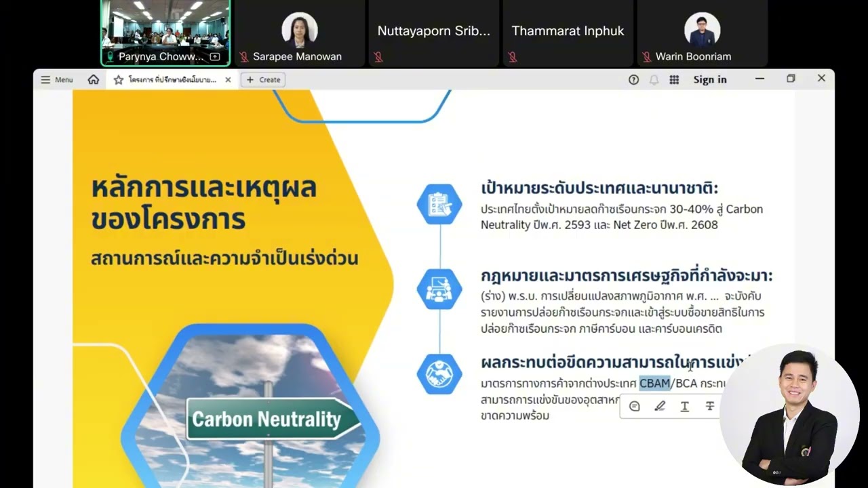Select Nuttayaporn Srib... participant tile
The width and height of the screenshot is (868, 488).
[x=433, y=33]
